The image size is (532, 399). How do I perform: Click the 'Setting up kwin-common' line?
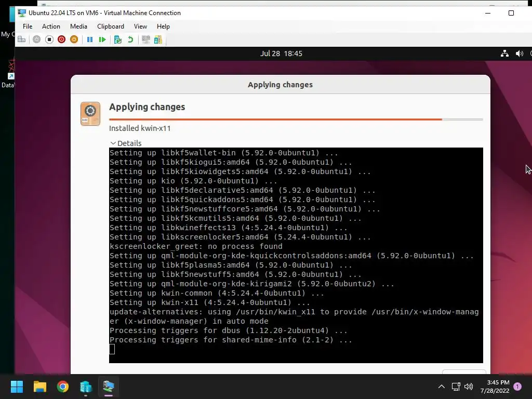click(217, 293)
